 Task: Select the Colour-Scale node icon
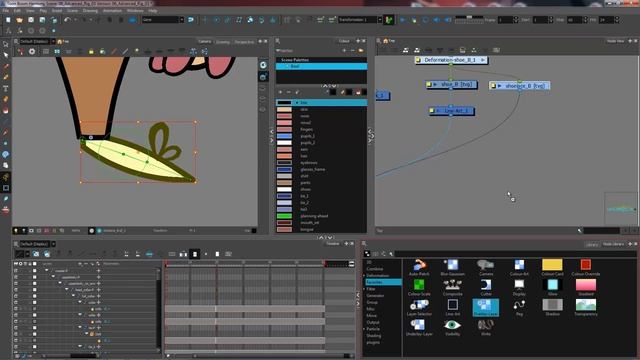tap(419, 284)
